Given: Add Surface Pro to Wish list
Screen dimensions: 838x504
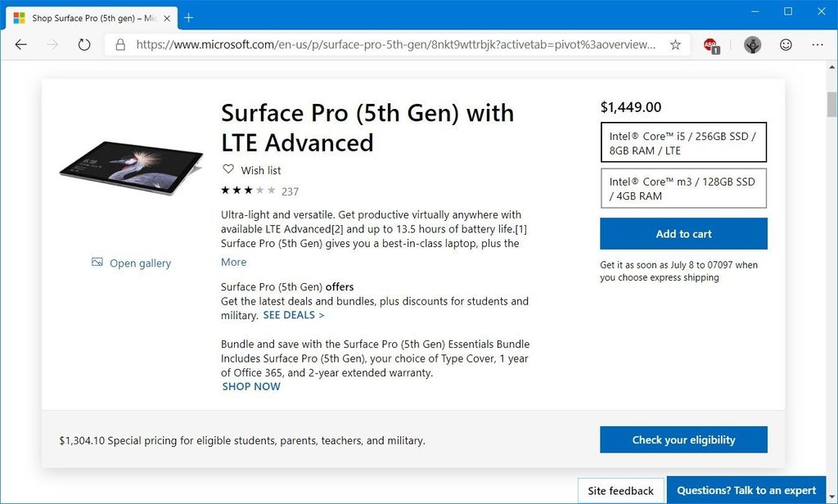Looking at the screenshot, I should (250, 169).
